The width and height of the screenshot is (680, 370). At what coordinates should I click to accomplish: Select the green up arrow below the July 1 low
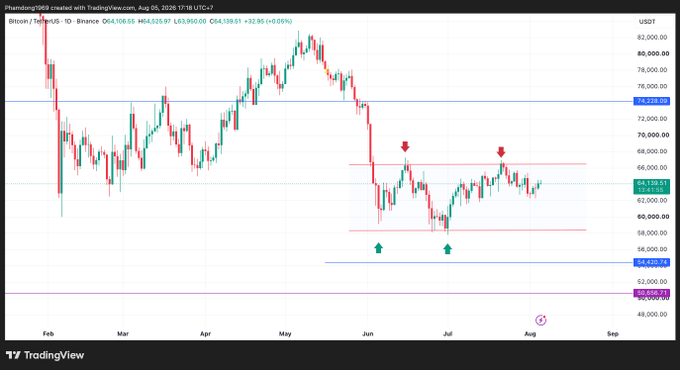tap(448, 249)
